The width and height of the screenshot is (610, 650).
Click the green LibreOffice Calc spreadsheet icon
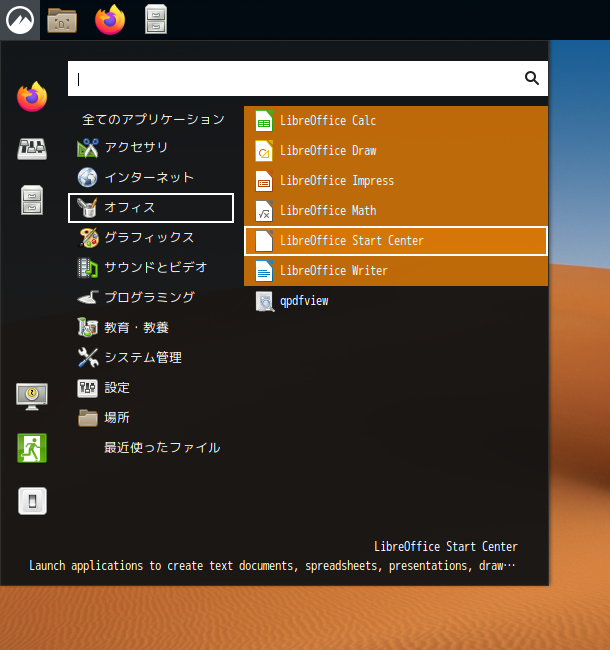pyautogui.click(x=264, y=121)
